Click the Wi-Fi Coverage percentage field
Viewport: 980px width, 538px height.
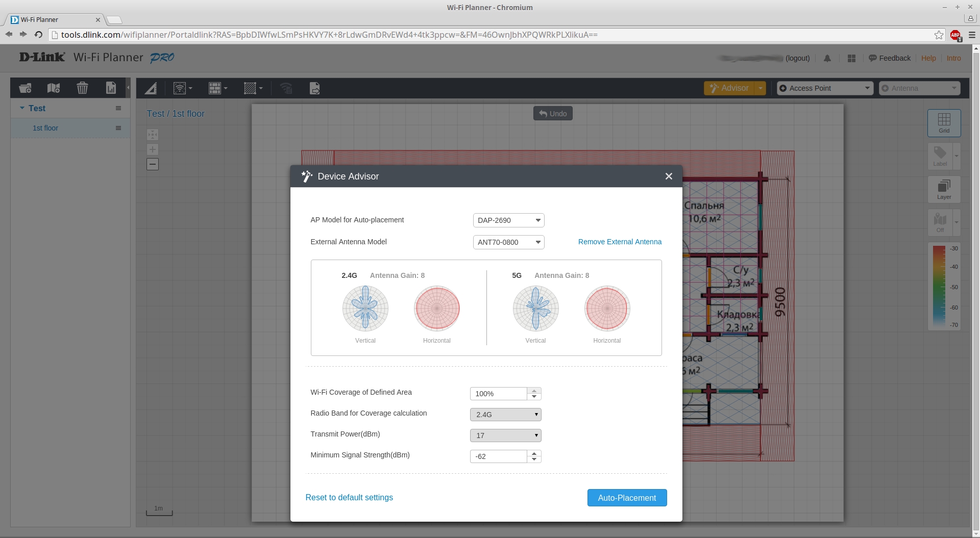pos(498,394)
